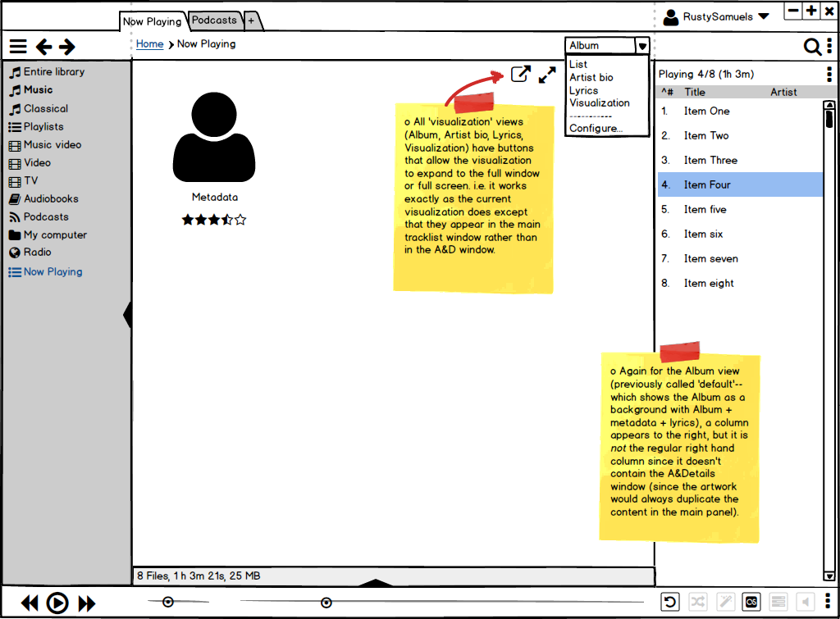Select Audiobooks in the sidebar
This screenshot has height=619, width=840.
point(50,199)
